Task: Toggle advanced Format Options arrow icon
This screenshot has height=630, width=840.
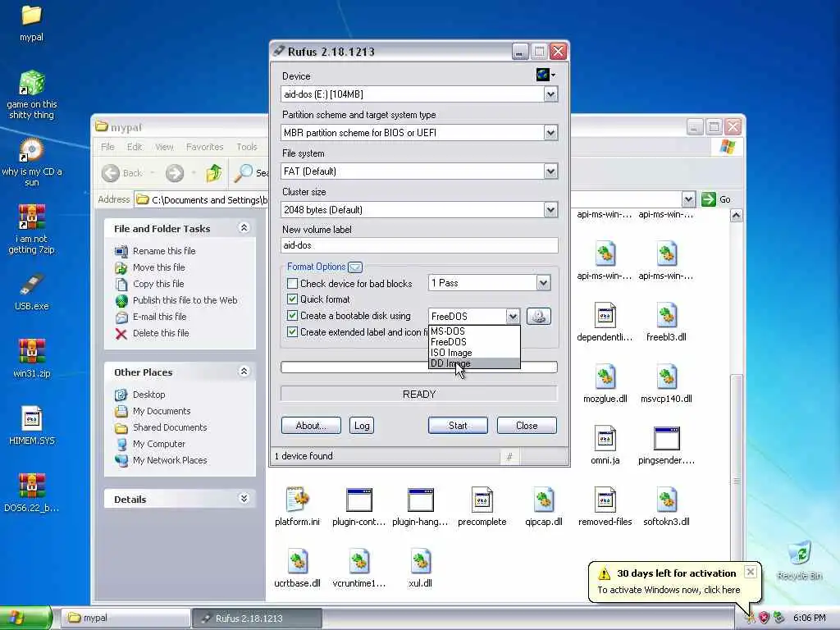Action: pyautogui.click(x=354, y=267)
